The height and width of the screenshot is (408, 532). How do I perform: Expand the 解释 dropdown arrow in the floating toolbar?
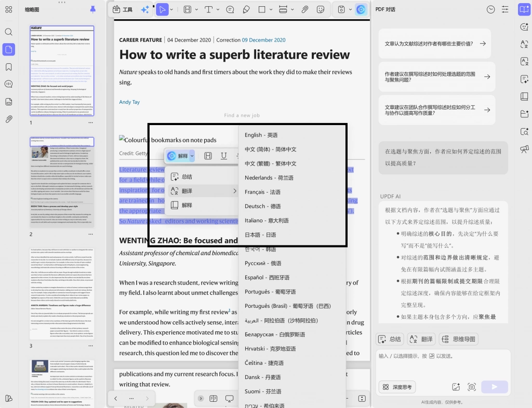[x=192, y=156]
